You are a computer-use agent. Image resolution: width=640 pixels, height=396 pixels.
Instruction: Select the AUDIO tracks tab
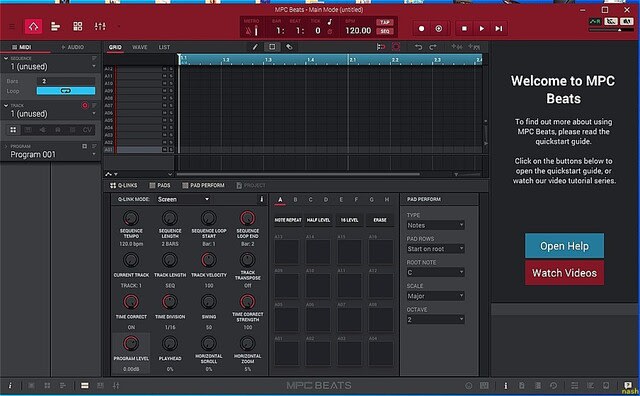point(73,47)
